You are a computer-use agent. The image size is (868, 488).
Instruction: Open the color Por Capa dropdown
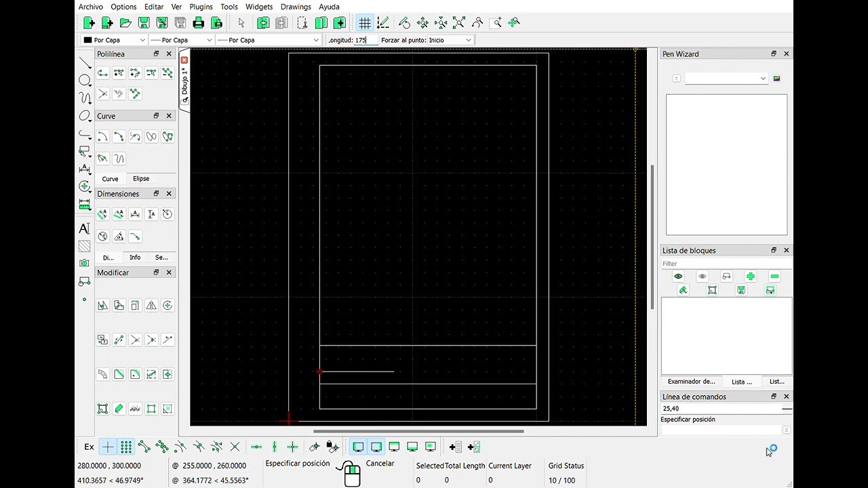point(114,40)
